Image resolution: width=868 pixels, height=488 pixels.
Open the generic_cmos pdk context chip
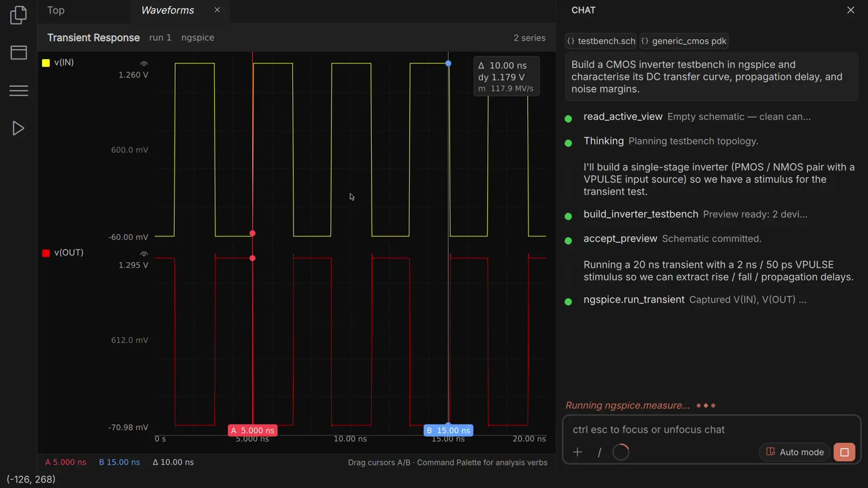pyautogui.click(x=684, y=41)
